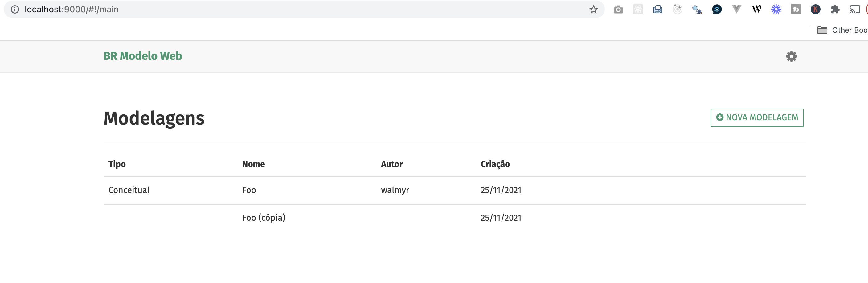Open React Developer Tools extension
This screenshot has height=283, width=868.
click(x=638, y=9)
